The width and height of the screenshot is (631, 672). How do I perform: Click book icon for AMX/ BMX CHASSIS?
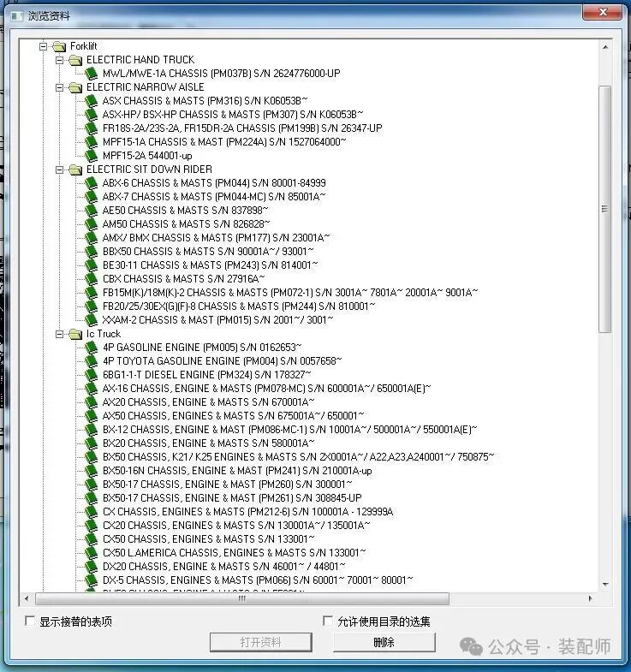92,238
